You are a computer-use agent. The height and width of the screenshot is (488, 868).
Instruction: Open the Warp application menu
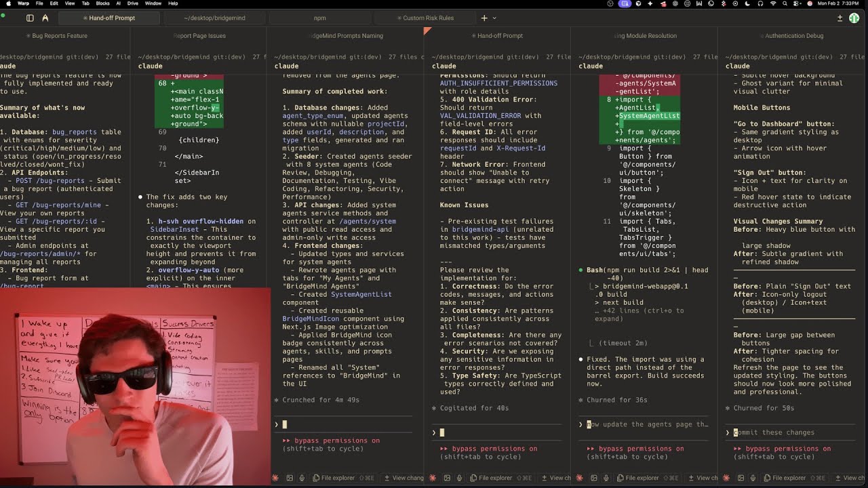click(x=23, y=3)
